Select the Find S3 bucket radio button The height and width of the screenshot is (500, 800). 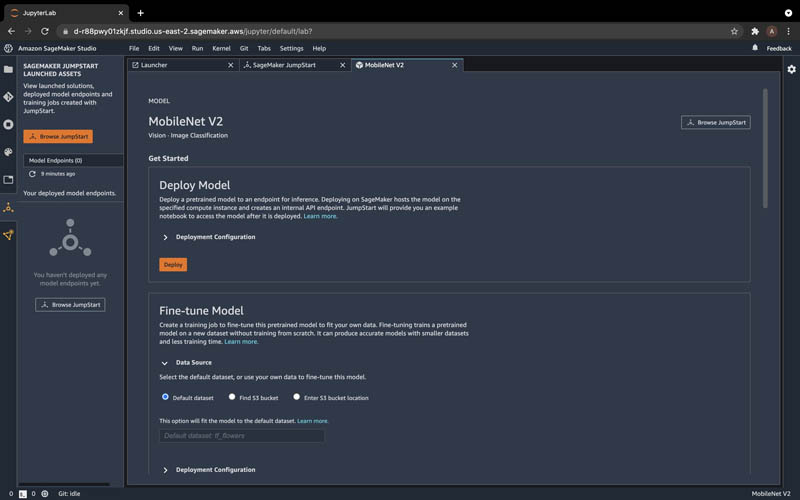tap(232, 396)
